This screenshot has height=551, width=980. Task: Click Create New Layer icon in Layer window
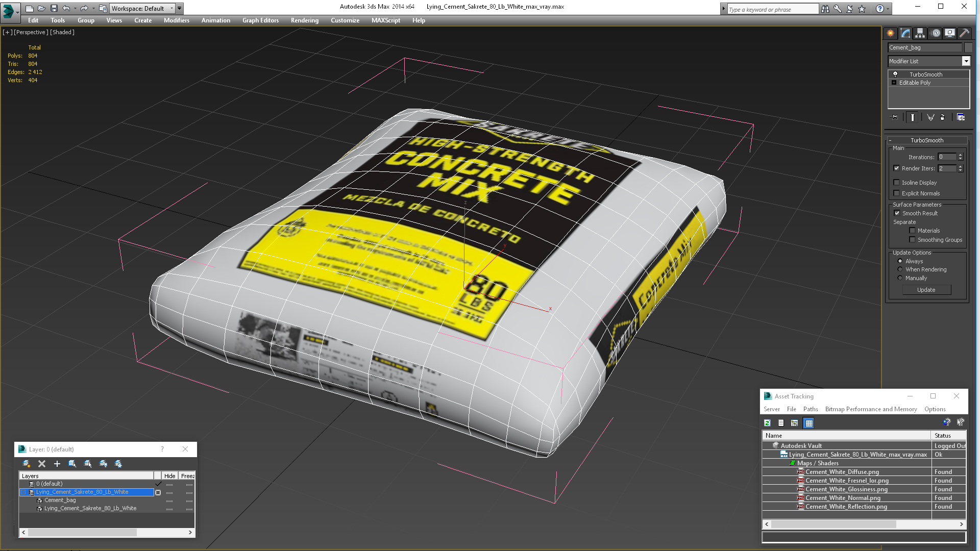tap(27, 464)
